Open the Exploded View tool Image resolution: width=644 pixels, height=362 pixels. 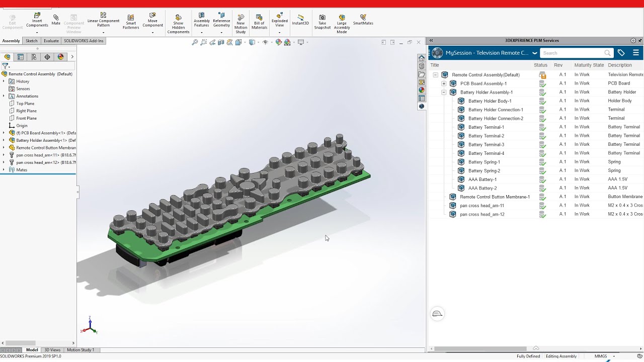[279, 20]
